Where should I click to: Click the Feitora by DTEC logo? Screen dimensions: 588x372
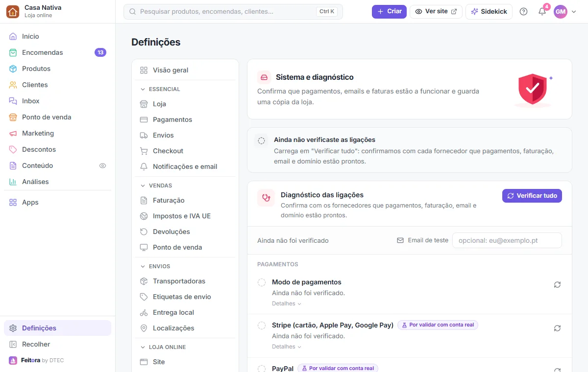(36, 360)
